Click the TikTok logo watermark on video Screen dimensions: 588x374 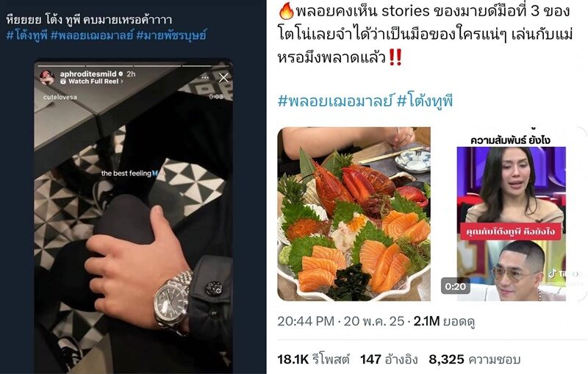(x=553, y=273)
